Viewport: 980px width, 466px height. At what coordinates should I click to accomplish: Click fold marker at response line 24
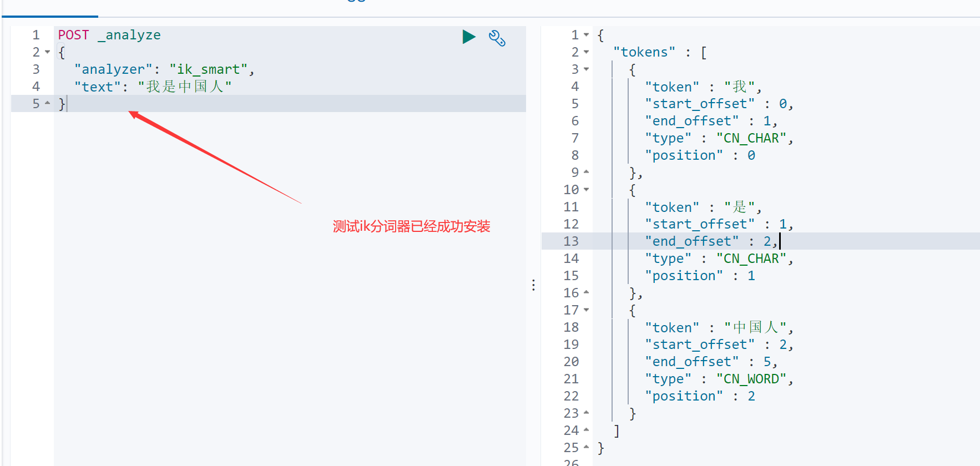[586, 430]
